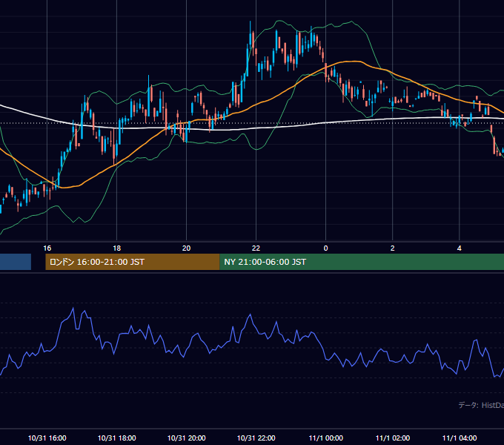Click the 11/1 04:00 date label
This screenshot has height=445, width=504.
460,438
